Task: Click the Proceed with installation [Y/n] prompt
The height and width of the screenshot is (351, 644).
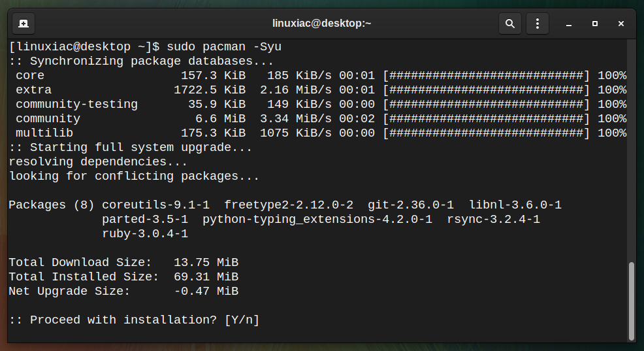Action: (134, 320)
